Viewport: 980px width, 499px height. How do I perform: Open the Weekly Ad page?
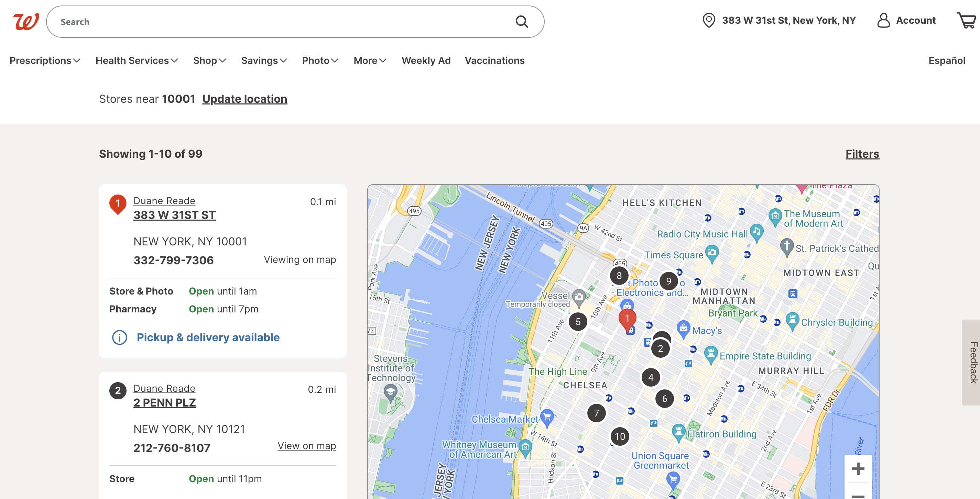coord(426,60)
